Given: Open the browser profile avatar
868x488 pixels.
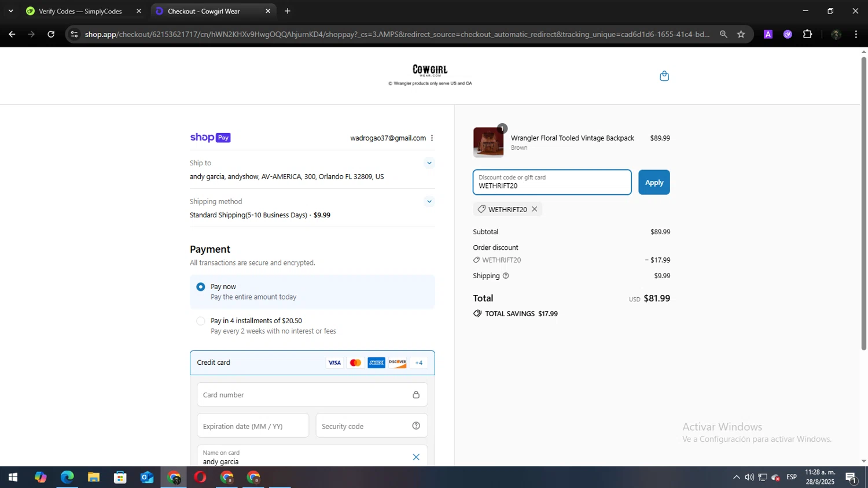Looking at the screenshot, I should 836,35.
